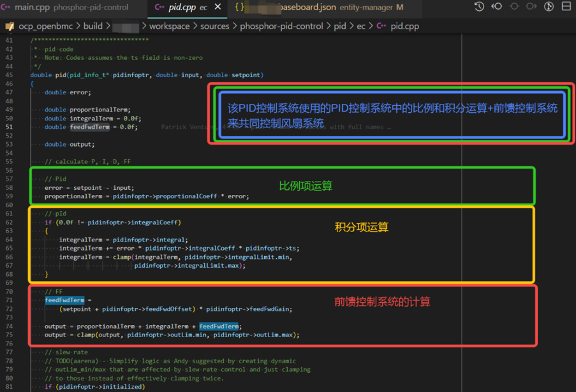The image size is (576, 392).
Task: Click 'if (pidinfoptr->initialized)' line
Action: tap(95, 387)
